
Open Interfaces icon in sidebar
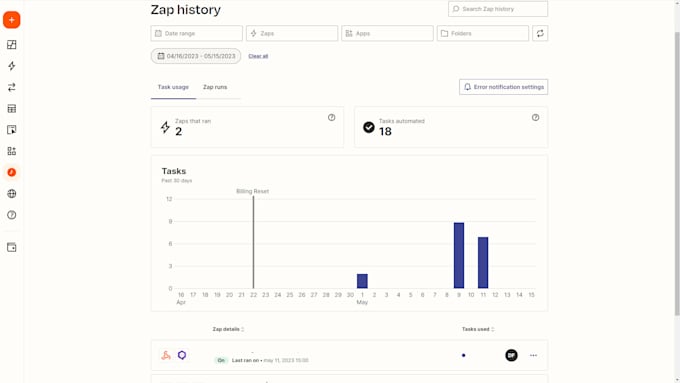point(12,130)
